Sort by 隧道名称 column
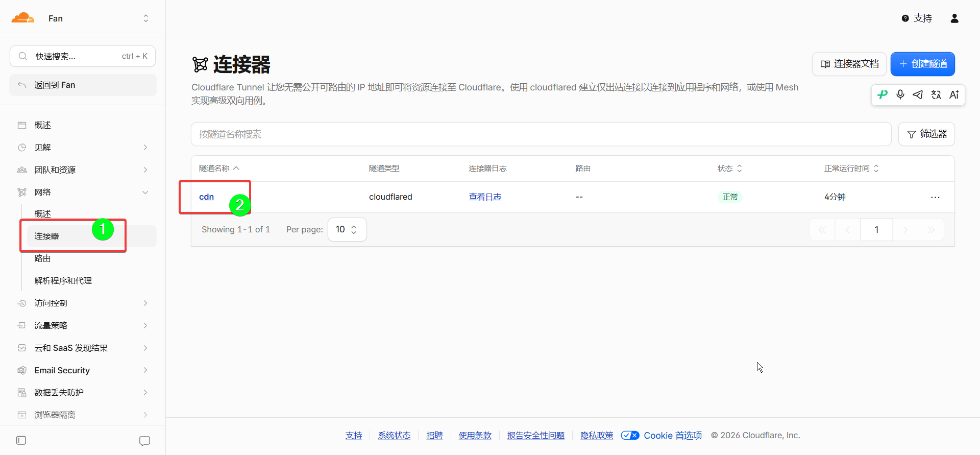Image resolution: width=980 pixels, height=455 pixels. [x=219, y=169]
